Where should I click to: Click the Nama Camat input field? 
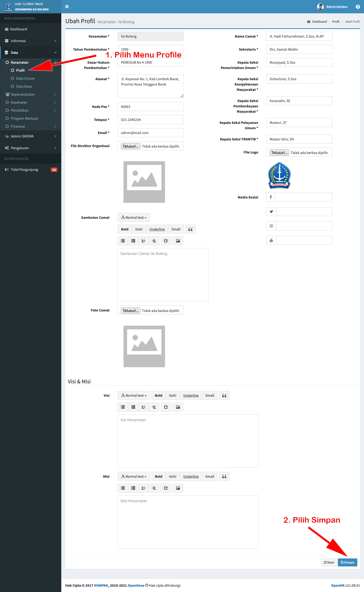coord(299,36)
